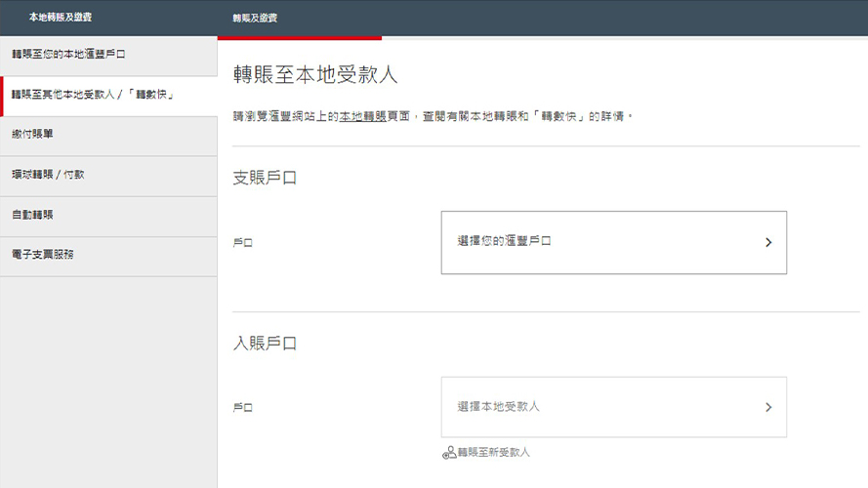This screenshot has width=868, height=488.
Task: Click the 支賬戶口 section heading
Action: 265,178
